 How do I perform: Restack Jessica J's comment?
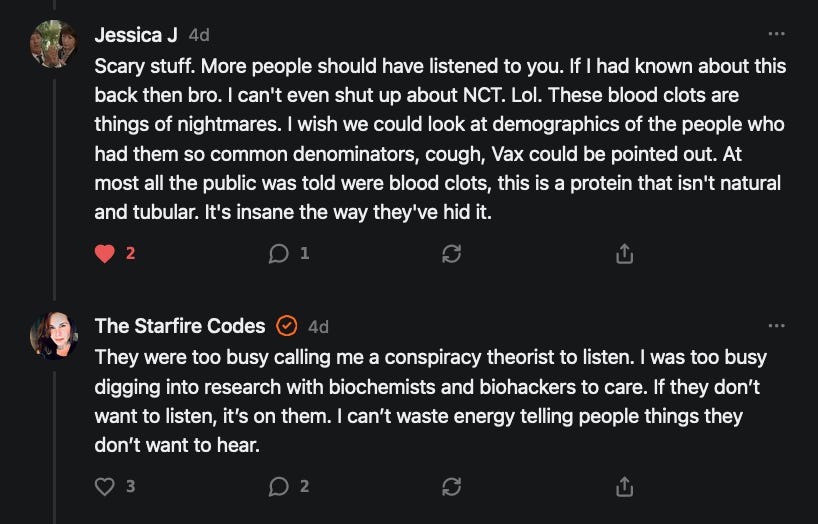(451, 254)
